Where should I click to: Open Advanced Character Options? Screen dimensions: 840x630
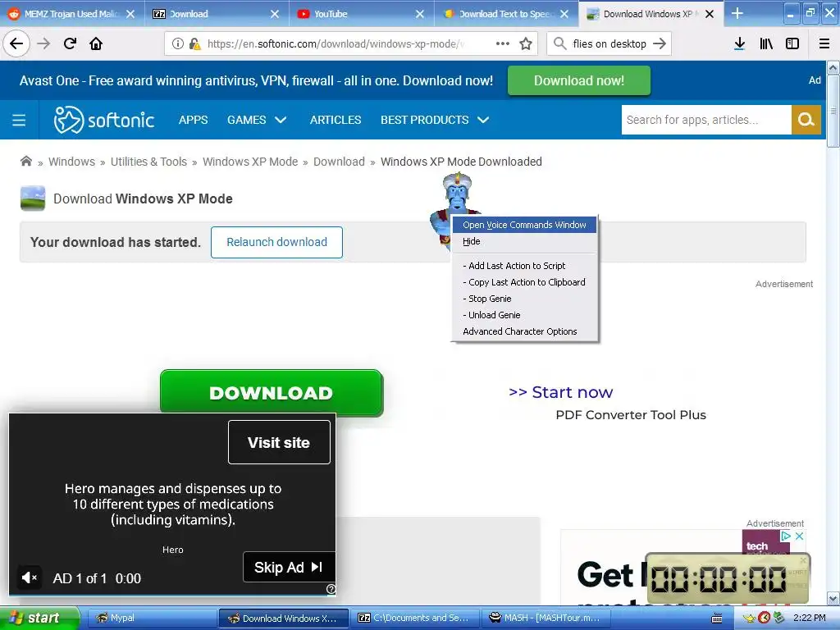click(x=524, y=331)
